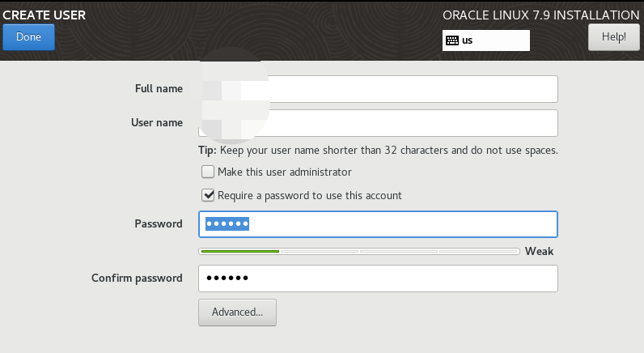The height and width of the screenshot is (353, 644).
Task: Click the "User name" label
Action: [156, 123]
